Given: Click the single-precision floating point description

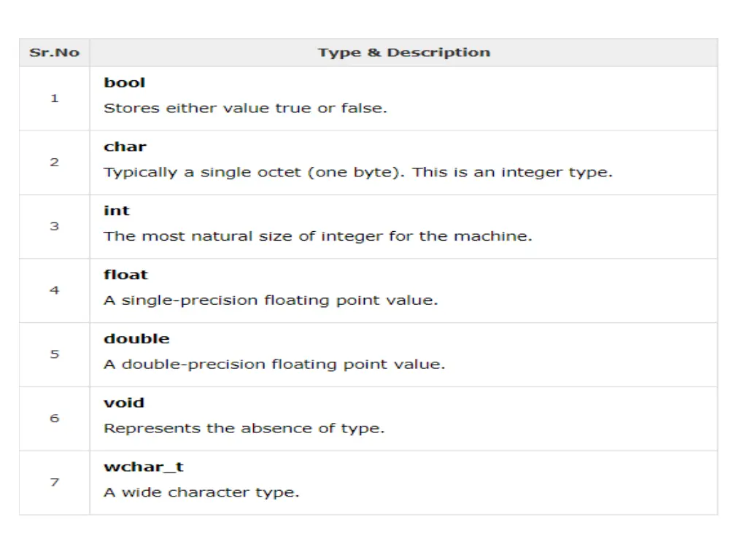Looking at the screenshot, I should [271, 300].
